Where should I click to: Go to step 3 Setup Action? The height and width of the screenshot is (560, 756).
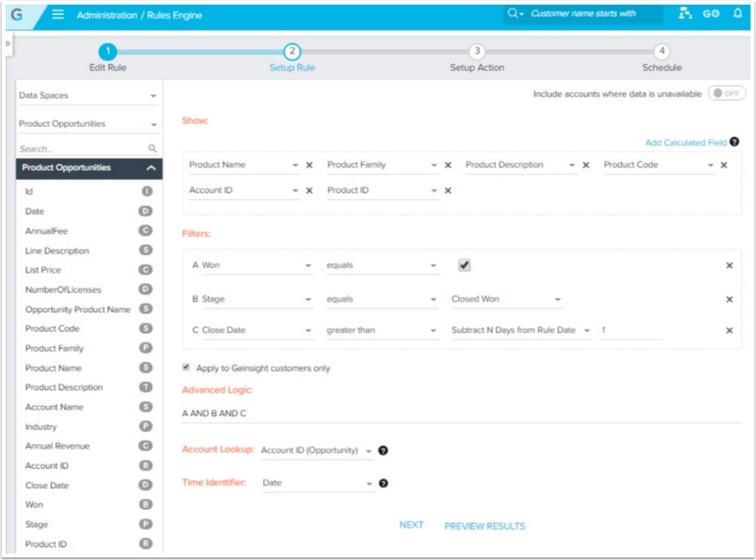[x=477, y=50]
